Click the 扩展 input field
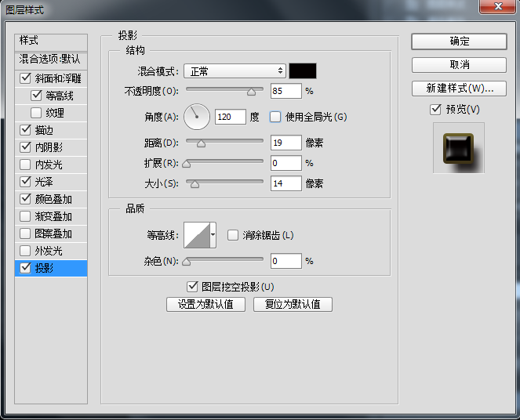520x420 pixels. tap(285, 163)
